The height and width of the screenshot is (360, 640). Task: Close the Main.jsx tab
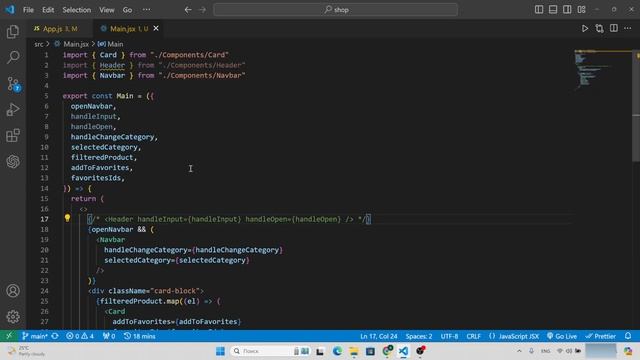(x=156, y=28)
